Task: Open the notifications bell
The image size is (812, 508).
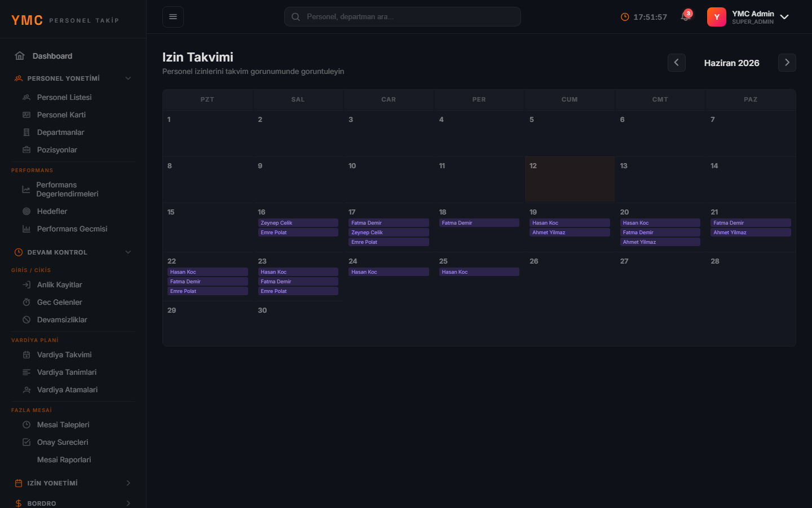Action: (686, 16)
